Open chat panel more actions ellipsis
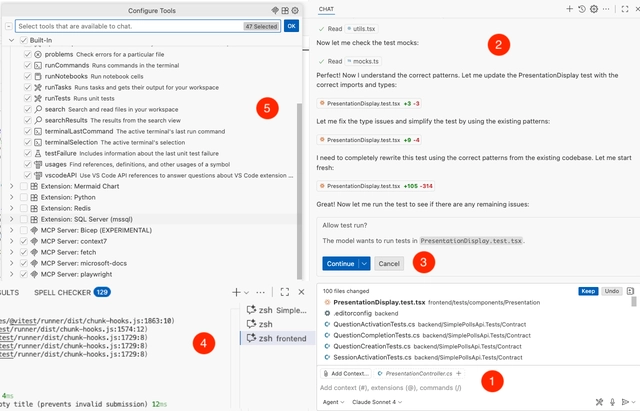640x411 pixels. 606,9
